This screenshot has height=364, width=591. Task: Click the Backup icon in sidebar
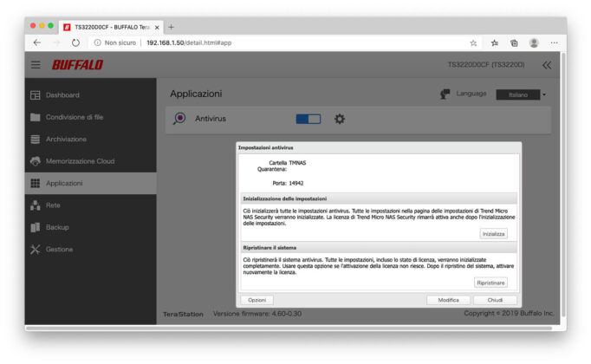coord(35,227)
